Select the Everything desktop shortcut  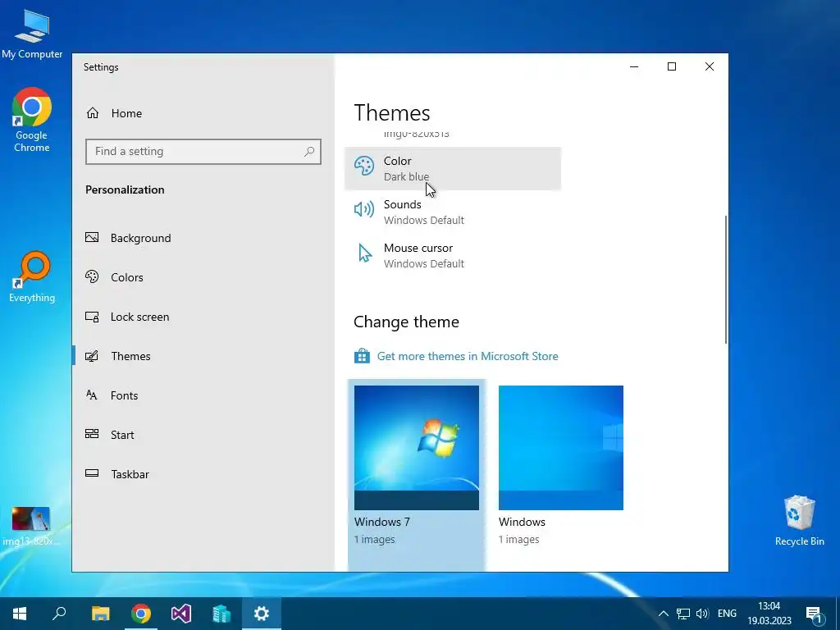pyautogui.click(x=32, y=277)
